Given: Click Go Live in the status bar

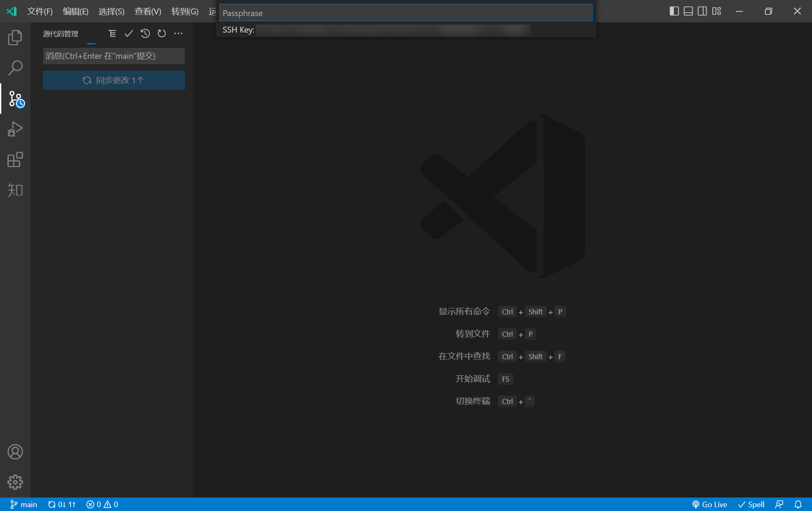Looking at the screenshot, I should pyautogui.click(x=709, y=504).
